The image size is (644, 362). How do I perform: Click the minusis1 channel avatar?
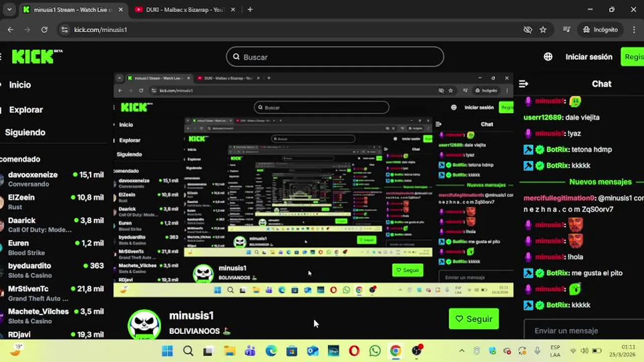pyautogui.click(x=144, y=325)
